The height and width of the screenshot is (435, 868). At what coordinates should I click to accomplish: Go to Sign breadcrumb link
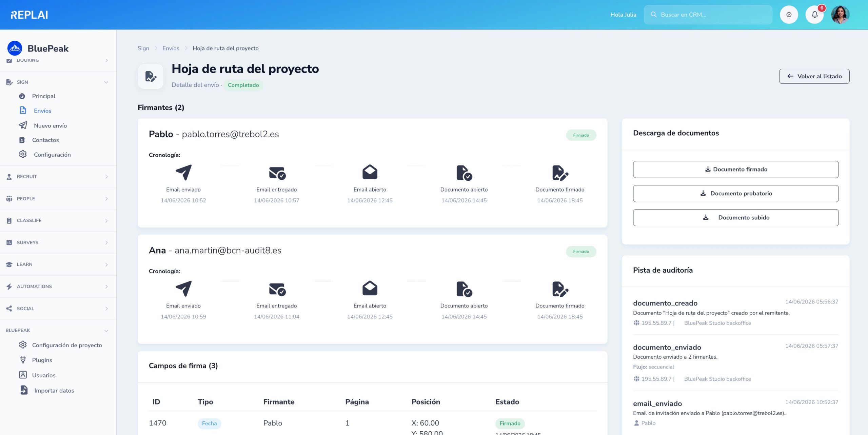[x=143, y=48]
